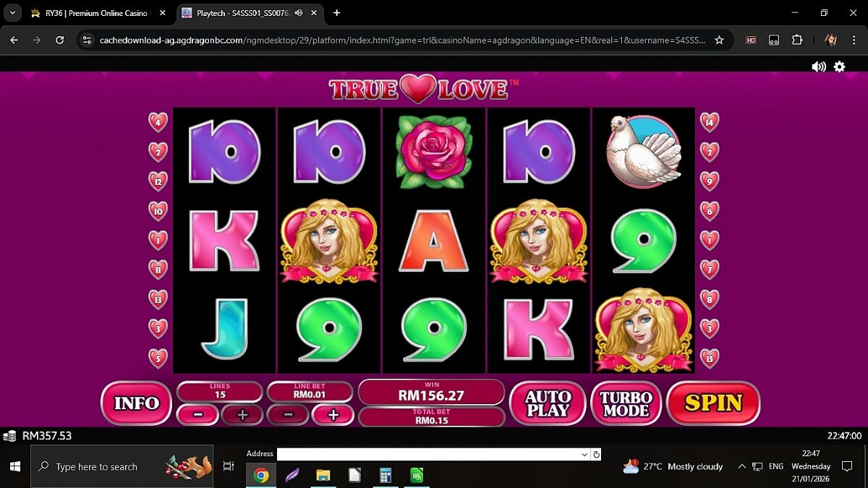
Task: Increase the line bet with plus
Action: (333, 415)
